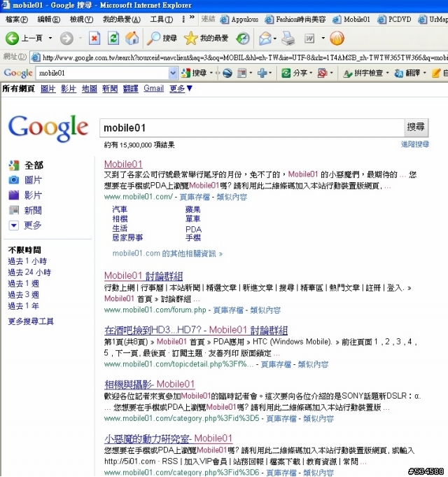Open Favorites star button
This screenshot has width=448, height=477.
pyautogui.click(x=206, y=39)
